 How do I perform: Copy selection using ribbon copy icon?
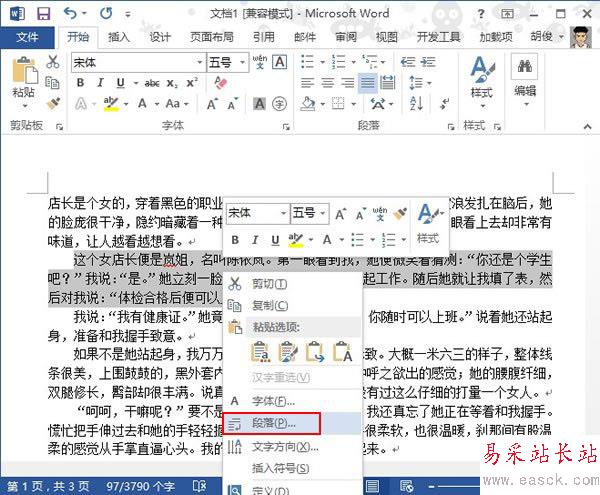point(52,82)
